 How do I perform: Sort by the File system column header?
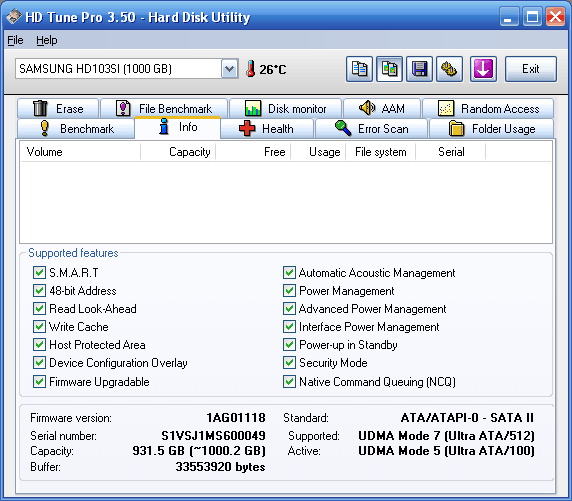(x=380, y=152)
